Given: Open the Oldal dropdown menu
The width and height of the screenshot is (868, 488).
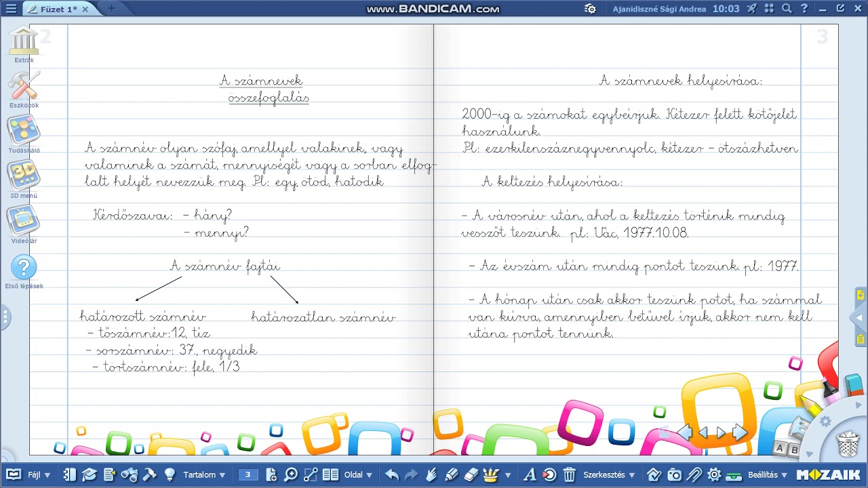Looking at the screenshot, I should [x=359, y=475].
